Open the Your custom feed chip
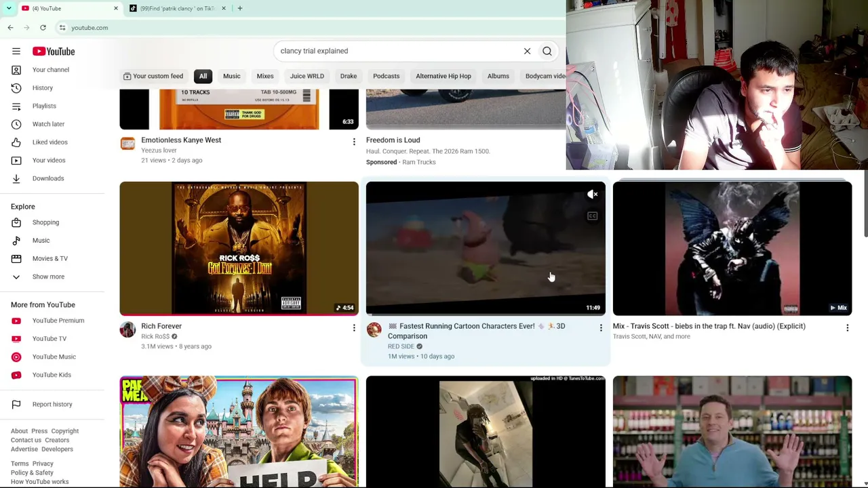868x488 pixels. click(153, 76)
